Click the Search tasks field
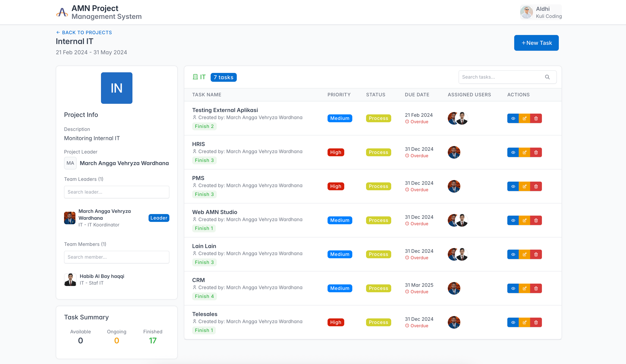Image resolution: width=626 pixels, height=364 pixels. pyautogui.click(x=501, y=77)
